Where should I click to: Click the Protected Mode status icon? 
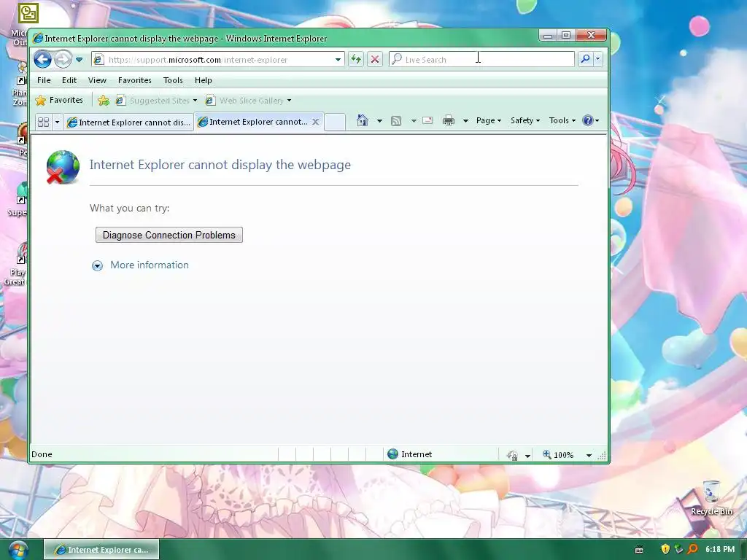point(513,455)
